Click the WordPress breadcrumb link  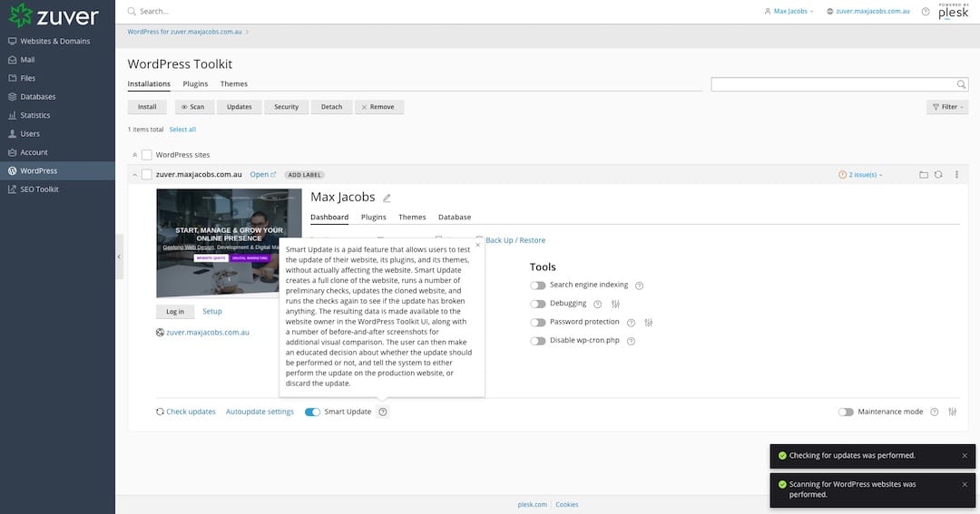184,32
